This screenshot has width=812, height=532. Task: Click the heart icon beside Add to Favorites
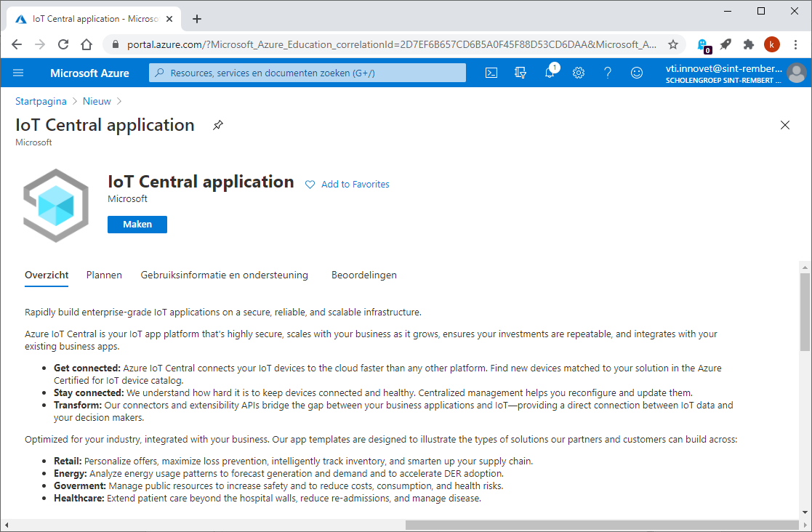310,185
